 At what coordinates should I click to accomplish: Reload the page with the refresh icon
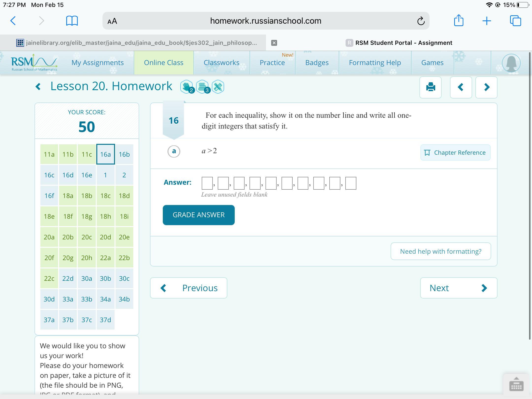(x=421, y=21)
